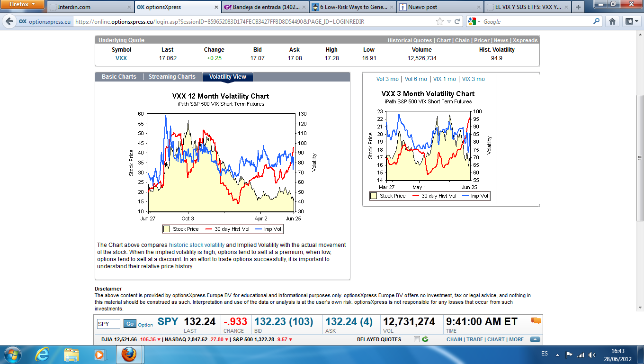Image resolution: width=644 pixels, height=364 pixels.
Task: Reload the page with the refresh arrow
Action: pyautogui.click(x=457, y=21)
